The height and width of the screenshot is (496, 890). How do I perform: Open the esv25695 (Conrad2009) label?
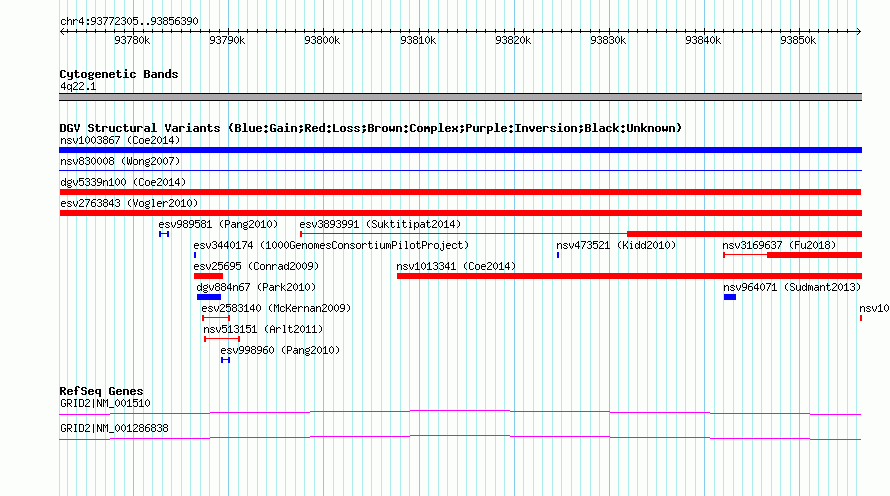[256, 266]
